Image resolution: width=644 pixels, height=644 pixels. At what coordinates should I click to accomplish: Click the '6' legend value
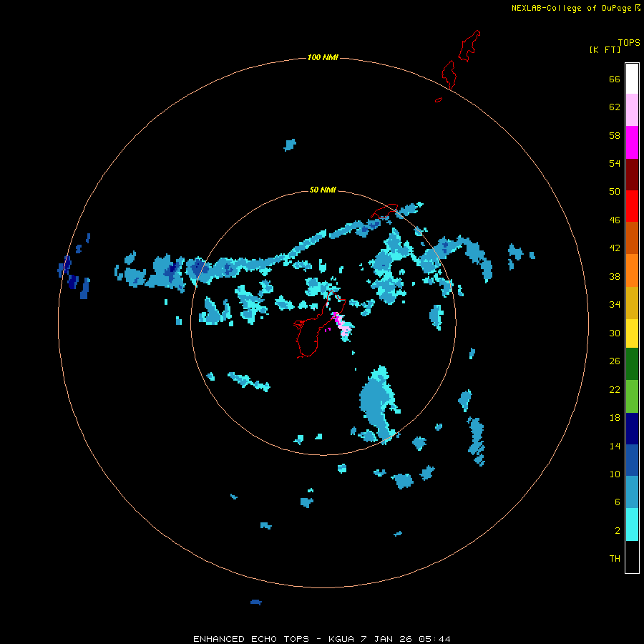pyautogui.click(x=618, y=502)
